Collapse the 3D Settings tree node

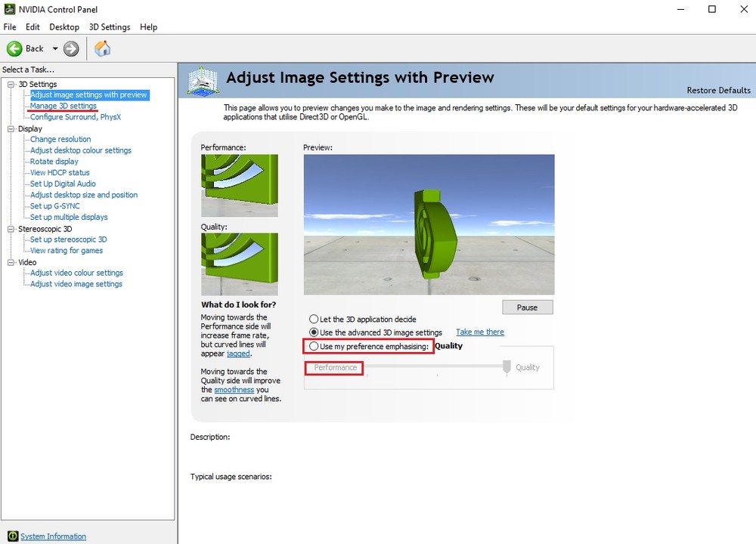pos(11,84)
